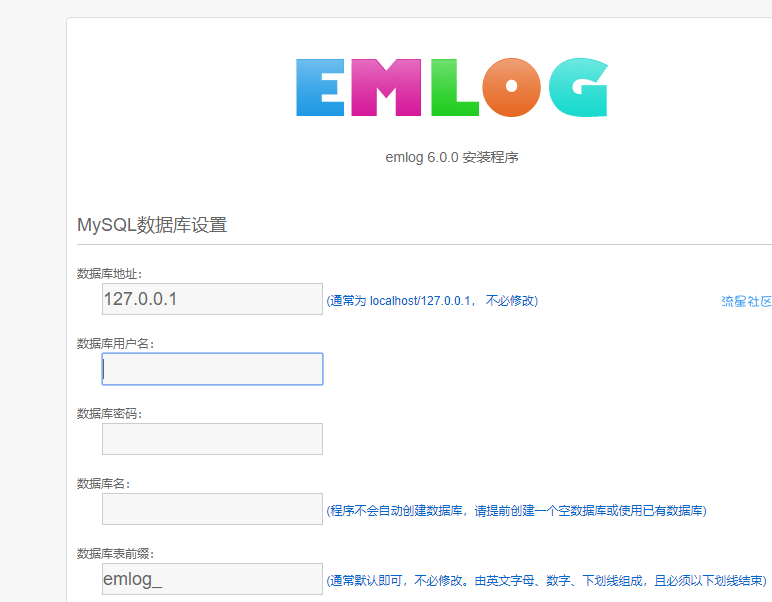Viewport: 772px width, 602px height.
Task: Focus the database username input field
Action: point(212,369)
